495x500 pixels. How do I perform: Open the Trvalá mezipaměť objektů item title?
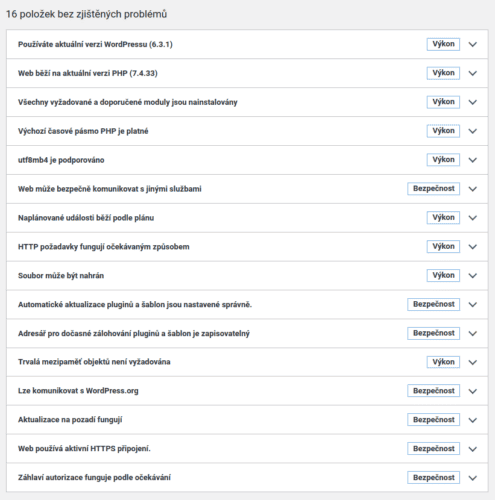point(94,362)
